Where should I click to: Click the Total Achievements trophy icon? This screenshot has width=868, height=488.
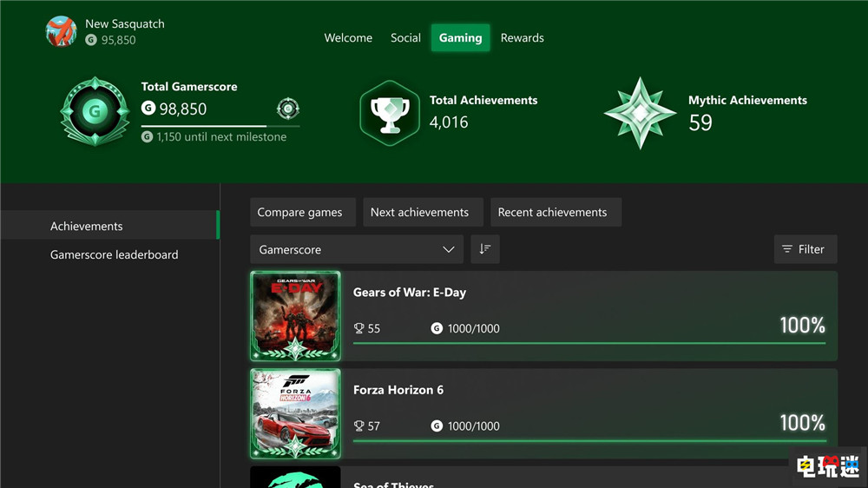pyautogui.click(x=390, y=113)
